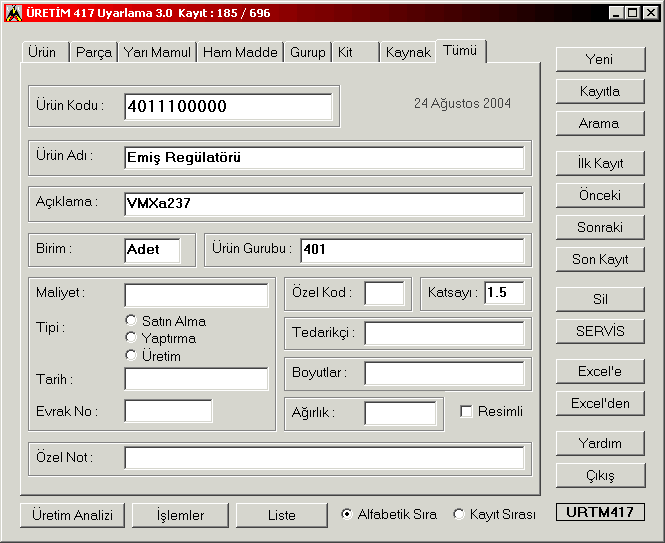Image resolution: width=665 pixels, height=543 pixels.
Task: Click the Birim field showing Adet
Action: 152,250
